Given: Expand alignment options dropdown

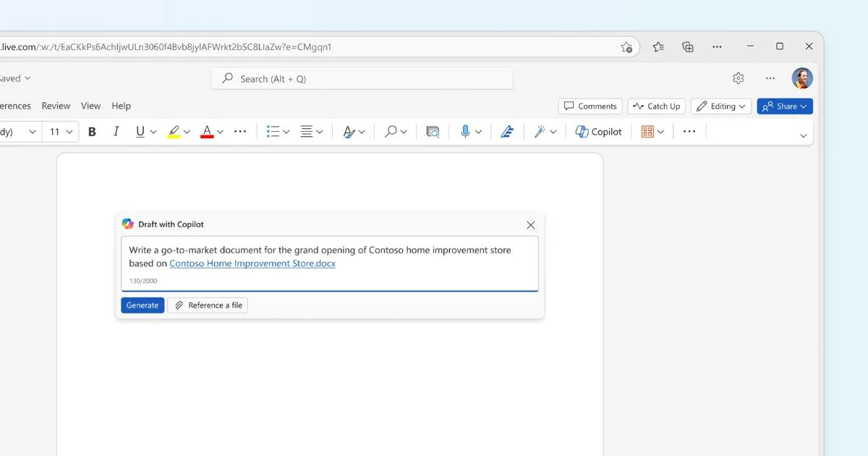Looking at the screenshot, I should click(320, 132).
